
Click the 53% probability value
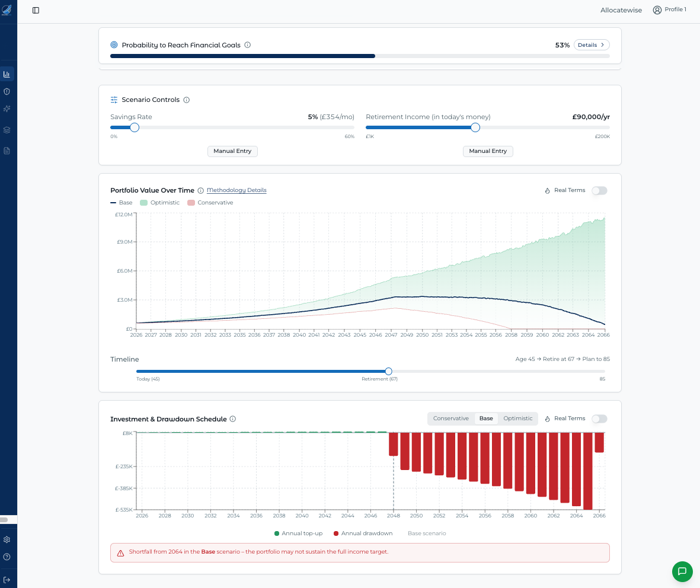coord(562,45)
